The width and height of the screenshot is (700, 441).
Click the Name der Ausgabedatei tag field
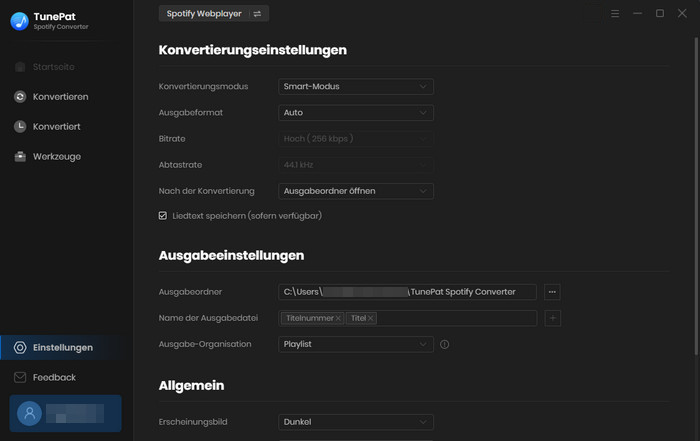[x=408, y=318]
